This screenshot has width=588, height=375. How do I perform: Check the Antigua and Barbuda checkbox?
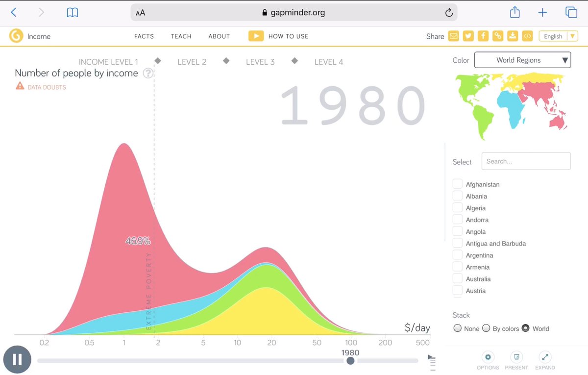pyautogui.click(x=457, y=243)
